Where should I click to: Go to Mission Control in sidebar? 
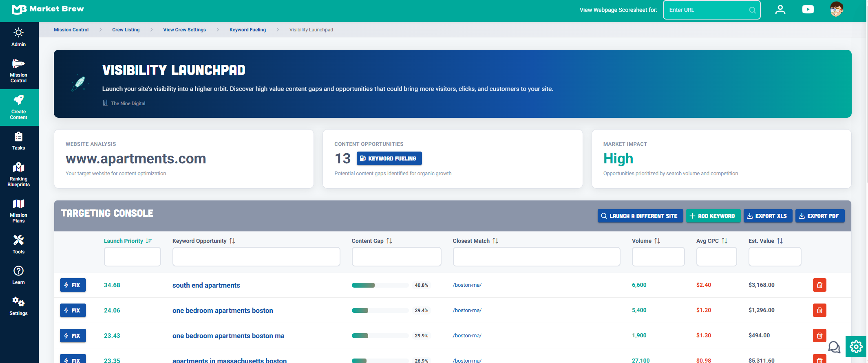tap(19, 71)
